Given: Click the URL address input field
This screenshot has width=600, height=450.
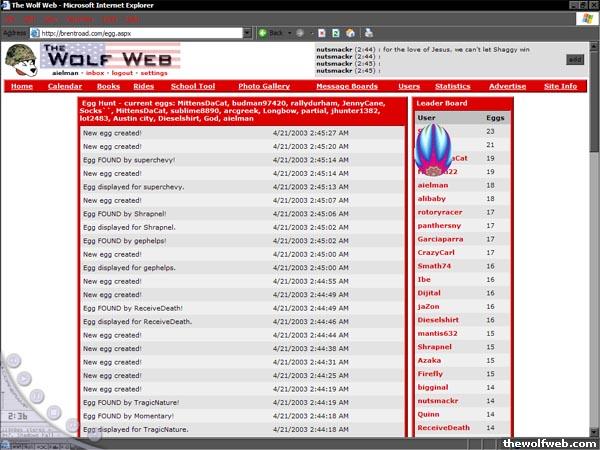Looking at the screenshot, I should pyautogui.click(x=140, y=33).
